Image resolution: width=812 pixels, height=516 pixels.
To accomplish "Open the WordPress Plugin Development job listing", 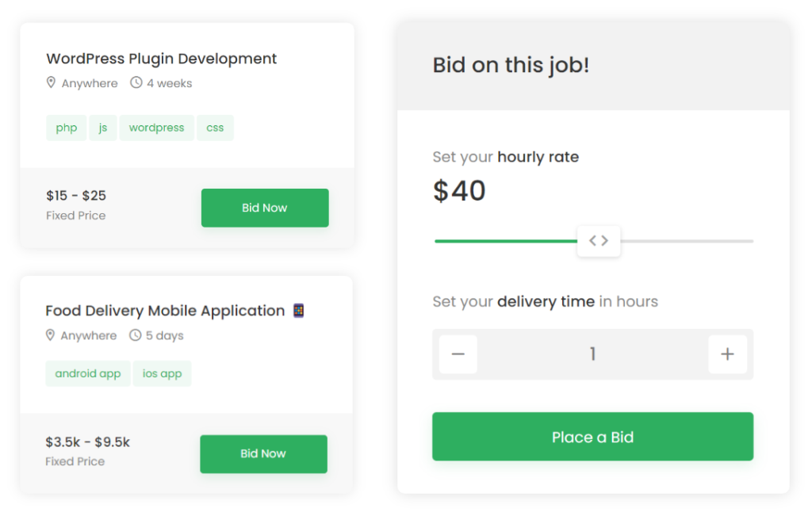I will [161, 59].
